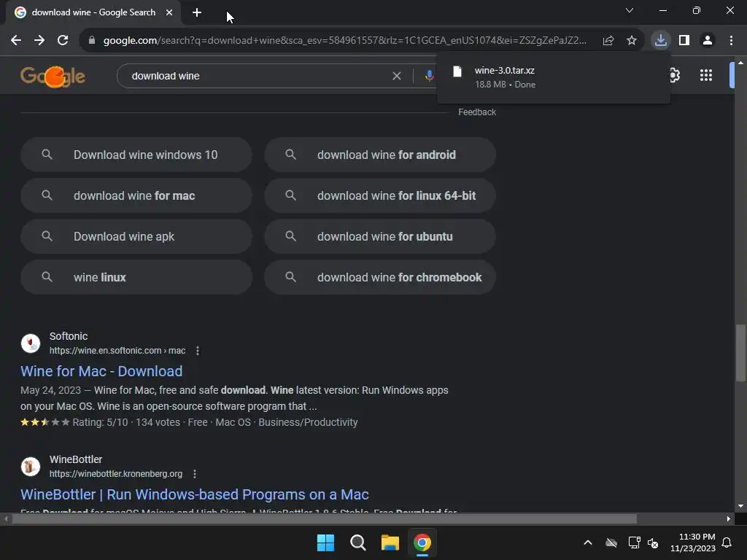
Task: Click the OneDrive tray icon
Action: click(611, 542)
